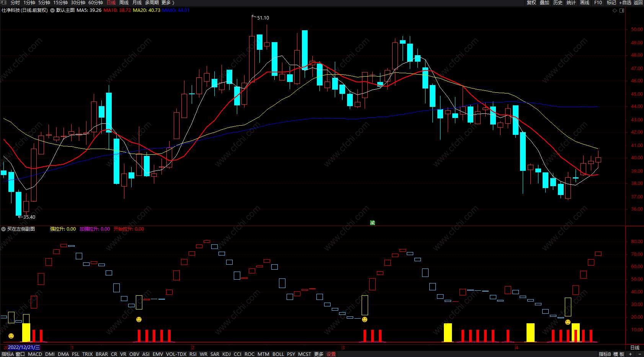Click the 返回 return button
The image size is (644, 357).
click(x=638, y=3)
